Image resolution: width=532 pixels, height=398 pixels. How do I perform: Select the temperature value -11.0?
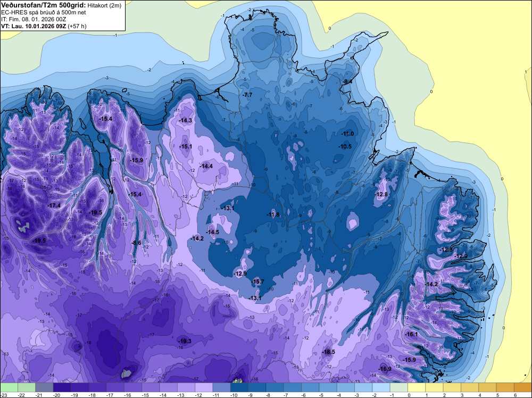[x=347, y=134]
